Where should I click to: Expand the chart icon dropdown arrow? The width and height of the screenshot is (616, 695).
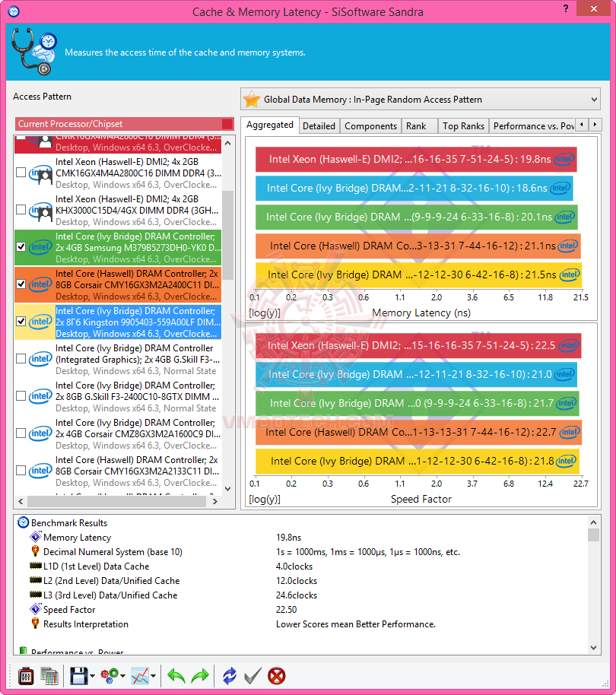tap(154, 676)
